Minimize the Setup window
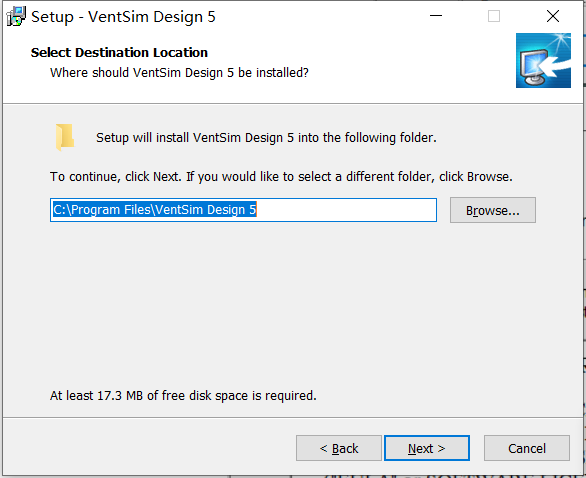Image resolution: width=586 pixels, height=478 pixels. pyautogui.click(x=436, y=16)
